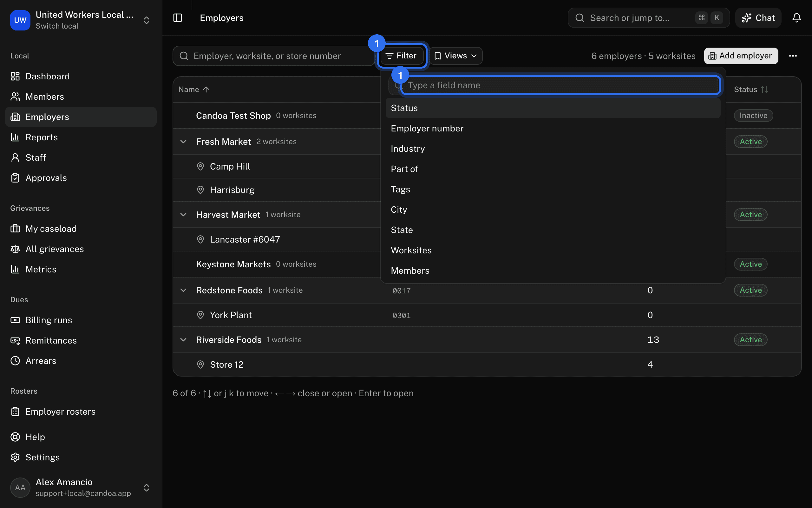Choose Worksites filter field
The image size is (812, 508).
click(x=553, y=250)
